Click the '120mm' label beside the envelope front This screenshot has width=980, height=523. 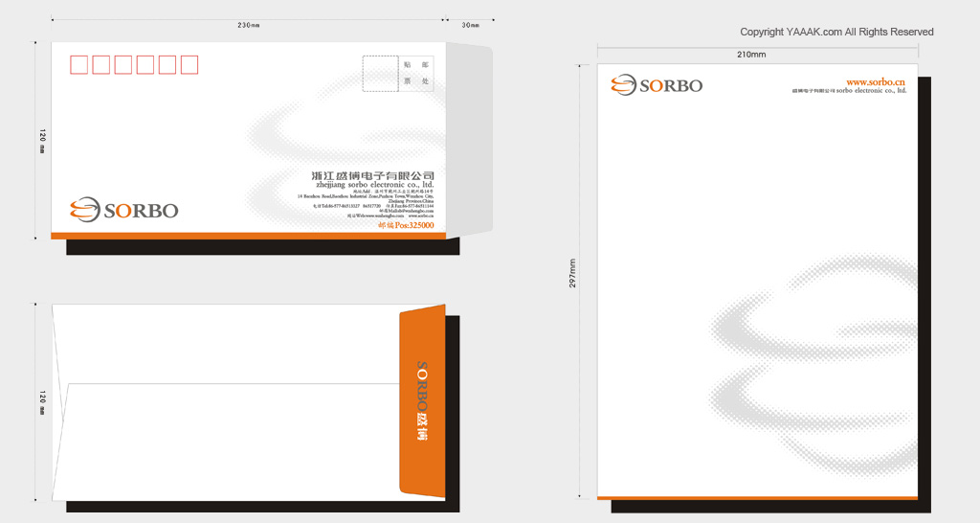[x=42, y=142]
